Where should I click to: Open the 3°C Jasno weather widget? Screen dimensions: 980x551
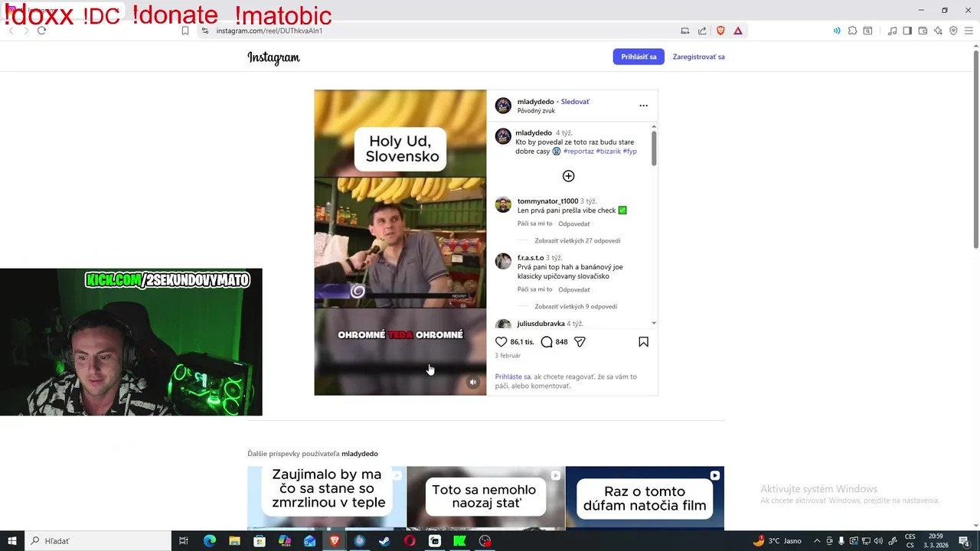(777, 541)
